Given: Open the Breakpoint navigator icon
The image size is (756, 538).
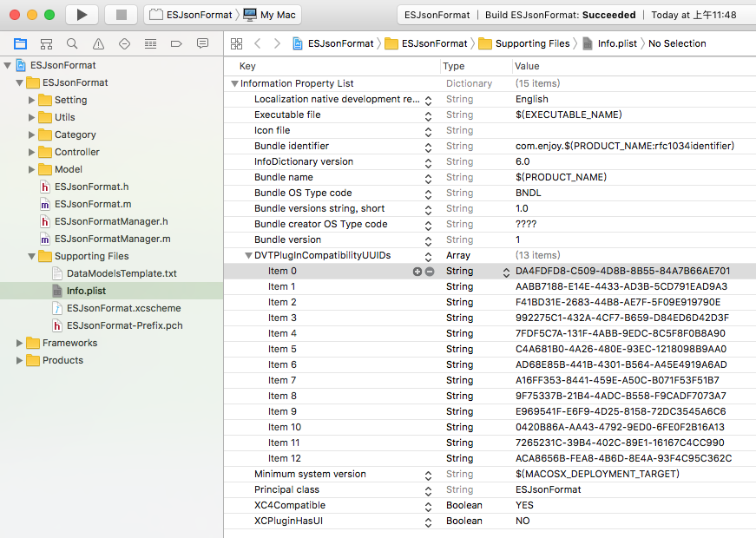Looking at the screenshot, I should [176, 44].
